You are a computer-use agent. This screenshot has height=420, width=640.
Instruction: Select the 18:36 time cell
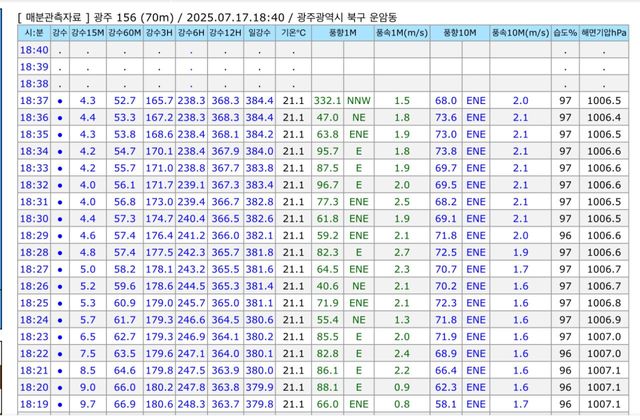click(34, 118)
